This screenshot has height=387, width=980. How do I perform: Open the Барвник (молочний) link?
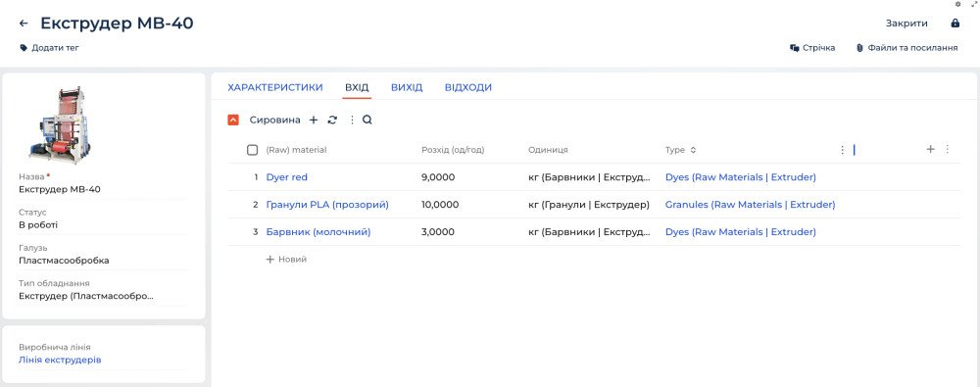[x=318, y=232]
